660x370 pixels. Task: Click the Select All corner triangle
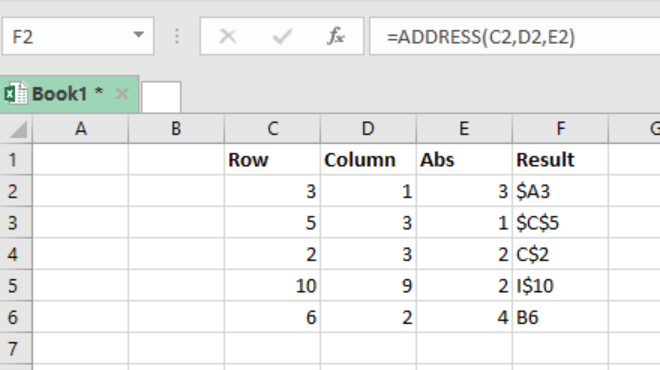click(16, 129)
